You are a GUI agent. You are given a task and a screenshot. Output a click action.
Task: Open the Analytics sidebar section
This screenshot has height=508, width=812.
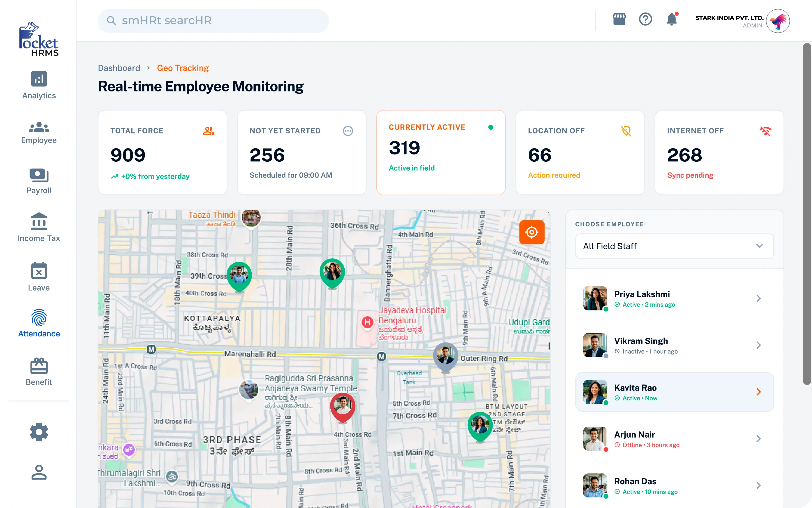click(x=39, y=85)
